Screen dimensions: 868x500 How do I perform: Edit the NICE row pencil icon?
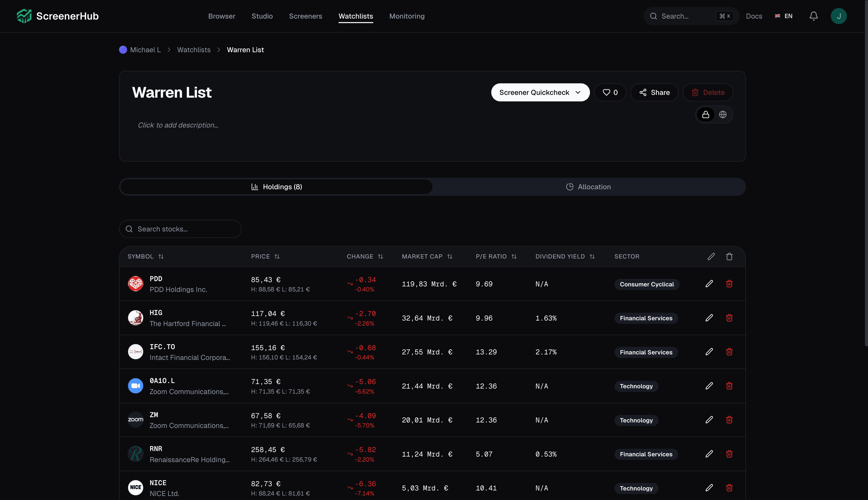[x=709, y=488]
